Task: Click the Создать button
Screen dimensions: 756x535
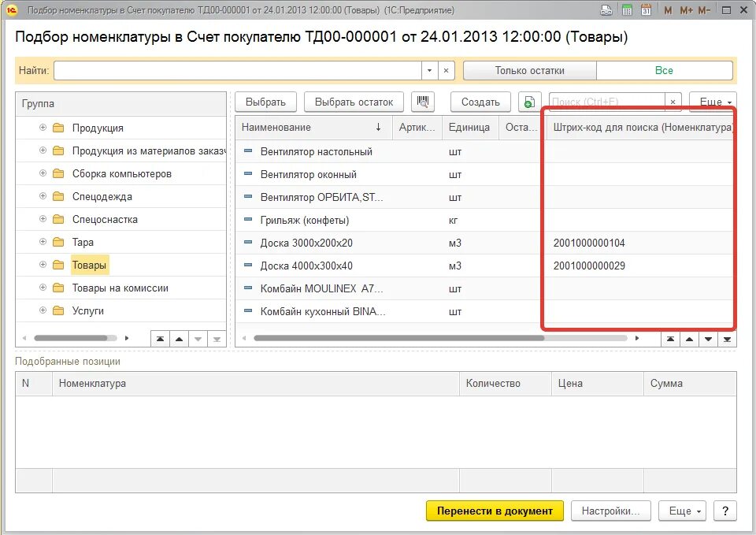Action: coord(480,102)
